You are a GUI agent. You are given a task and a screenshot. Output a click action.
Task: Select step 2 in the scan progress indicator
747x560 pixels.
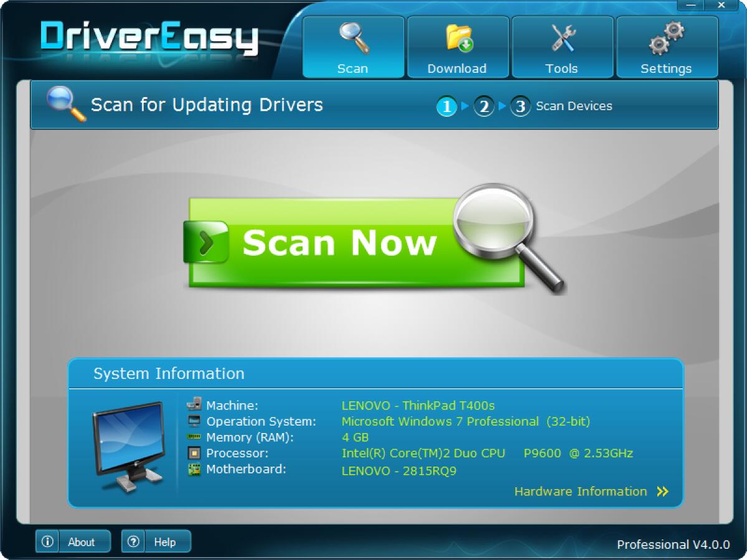[484, 106]
